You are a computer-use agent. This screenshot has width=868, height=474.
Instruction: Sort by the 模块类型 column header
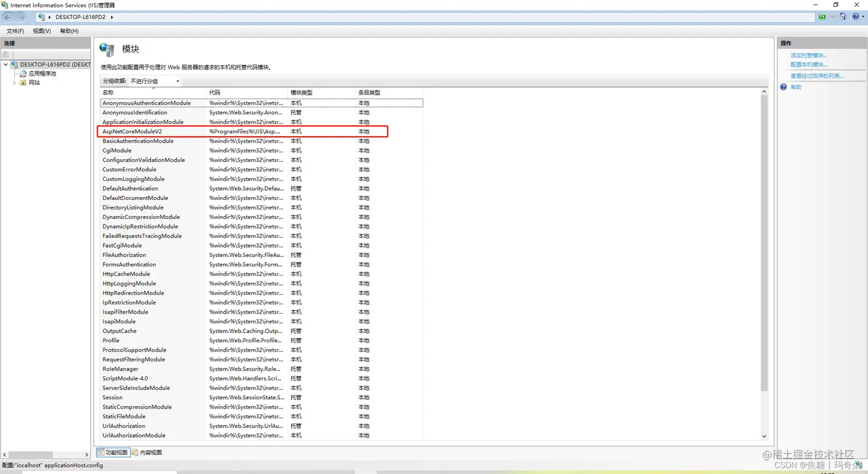click(x=321, y=93)
